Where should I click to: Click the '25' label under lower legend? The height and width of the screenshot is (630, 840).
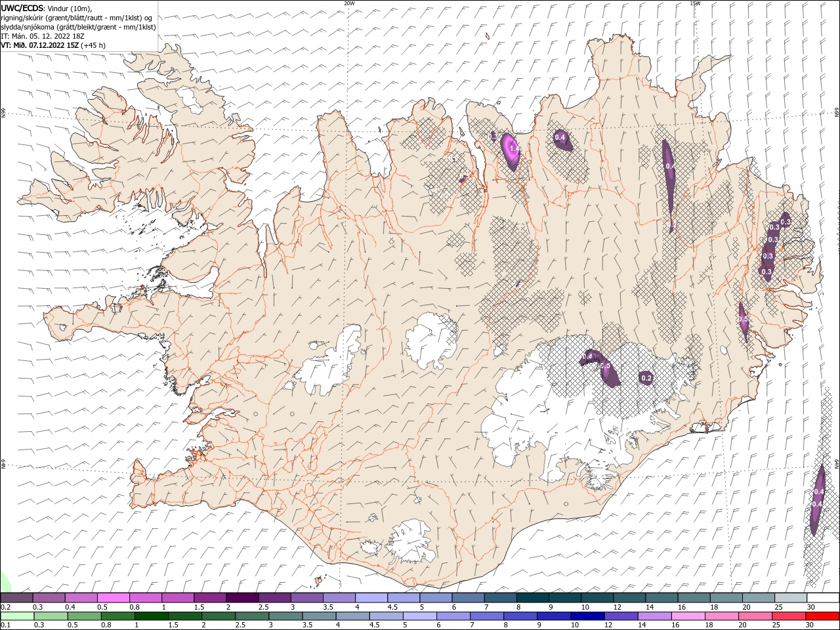[x=778, y=625]
